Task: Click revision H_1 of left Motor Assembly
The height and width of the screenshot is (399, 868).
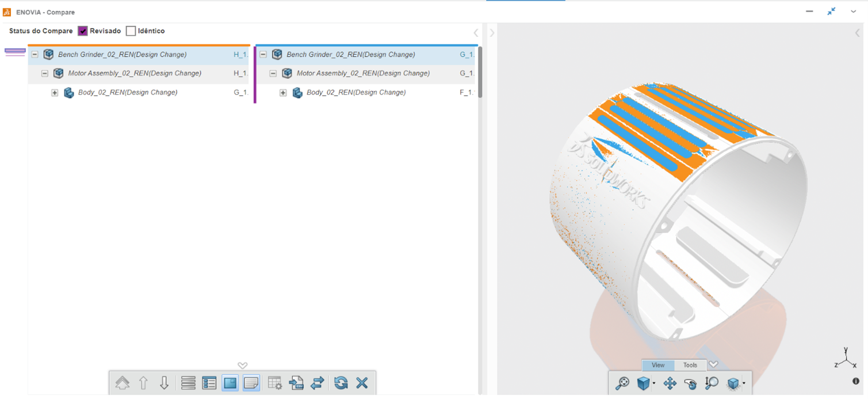Action: [x=240, y=74]
